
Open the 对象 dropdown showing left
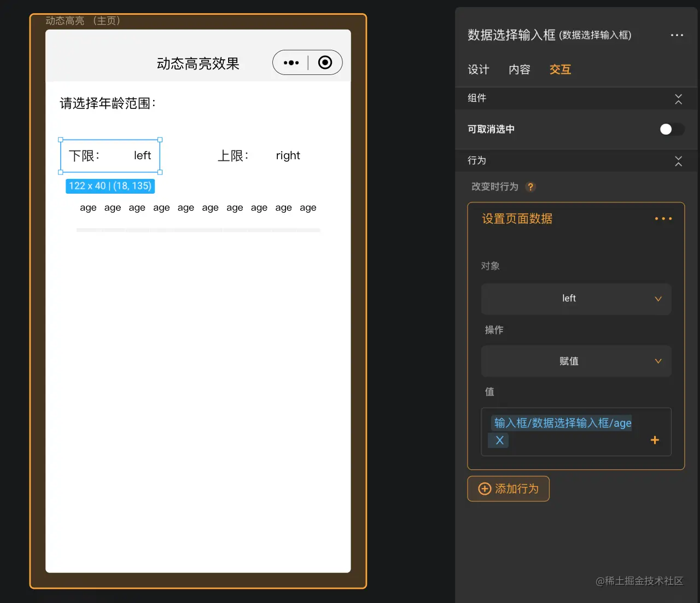(576, 299)
